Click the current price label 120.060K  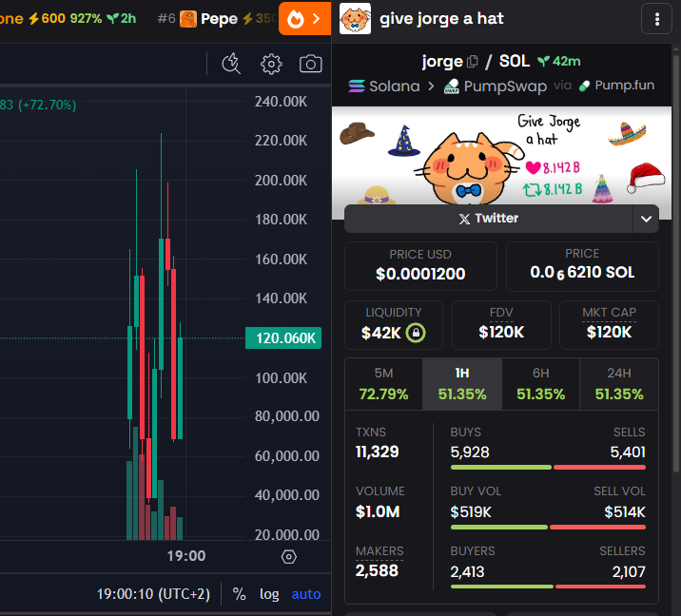click(283, 337)
